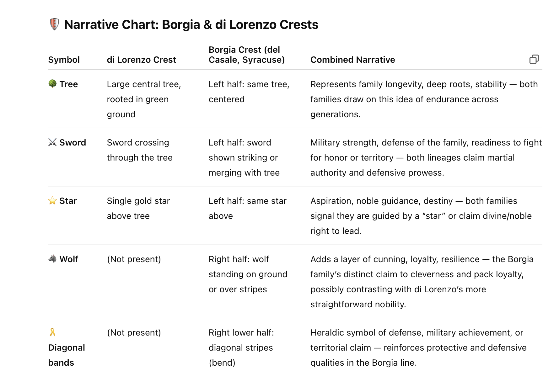This screenshot has width=543, height=392.
Task: Click the Diagonal bands row label
Action: pos(67,355)
